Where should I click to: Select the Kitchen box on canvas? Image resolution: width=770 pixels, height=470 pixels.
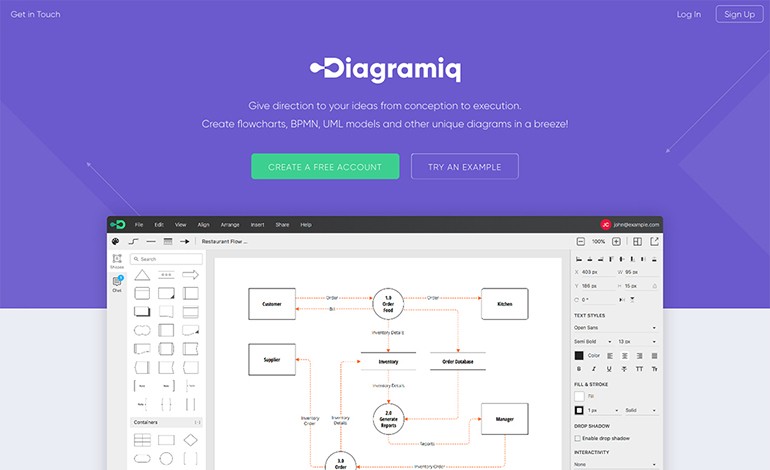[505, 304]
